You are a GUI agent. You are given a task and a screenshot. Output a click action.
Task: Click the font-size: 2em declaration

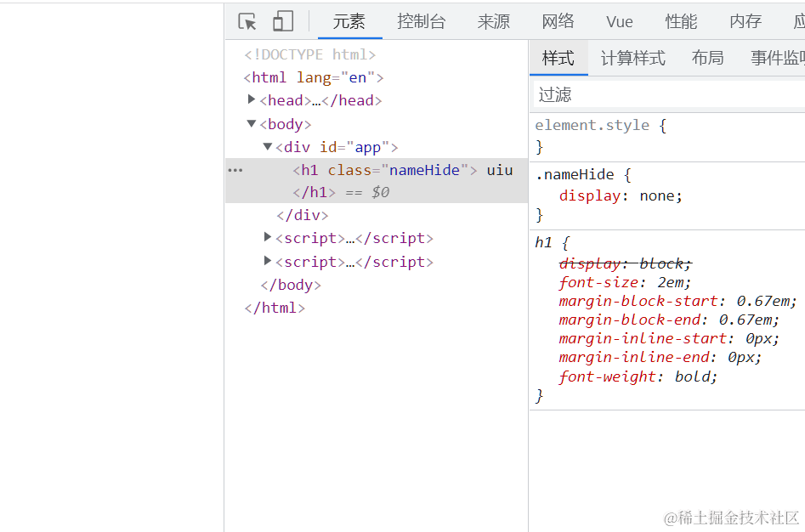626,283
